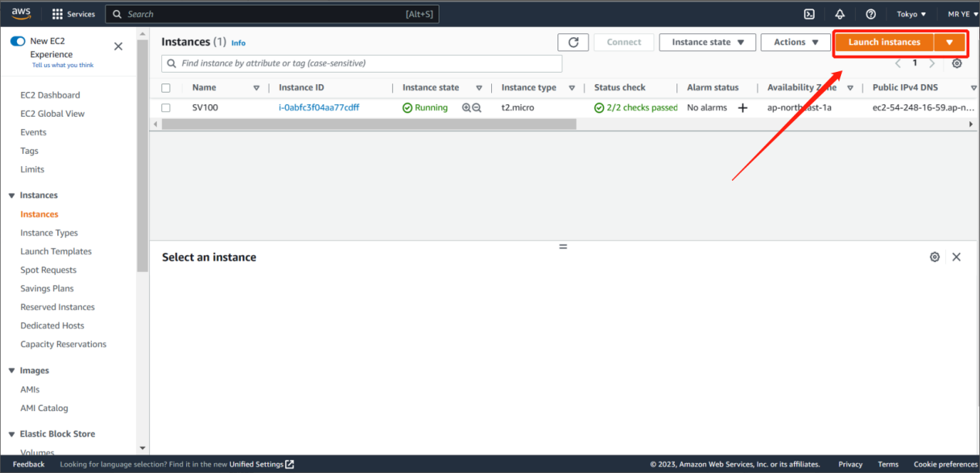Screen dimensions: 980x473
Task: Click the find instance search field
Action: pyautogui.click(x=363, y=63)
